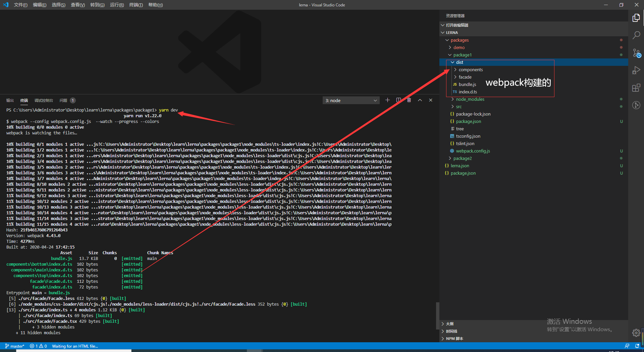Image resolution: width=644 pixels, height=352 pixels.
Task: Kill the terminal with trash icon
Action: [409, 100]
